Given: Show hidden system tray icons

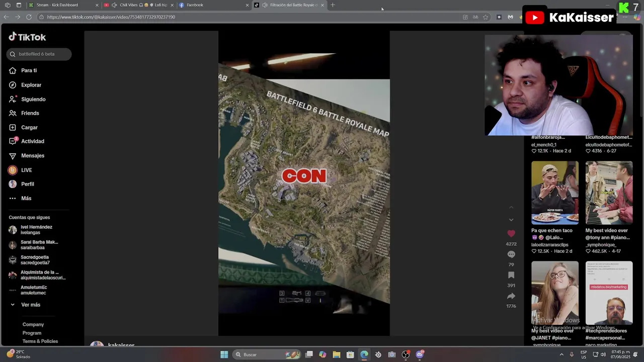Looking at the screenshot, I should coord(561,354).
